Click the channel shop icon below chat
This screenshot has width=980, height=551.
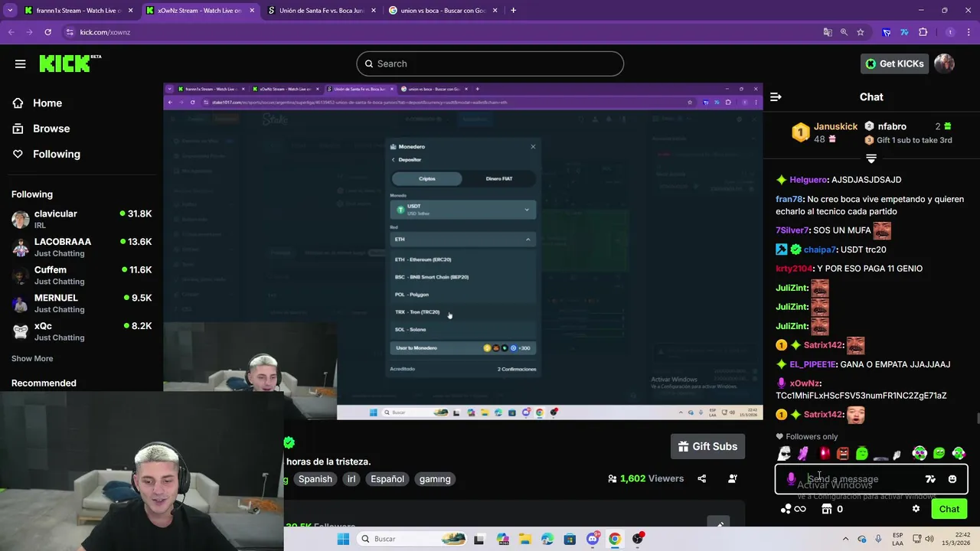827,509
